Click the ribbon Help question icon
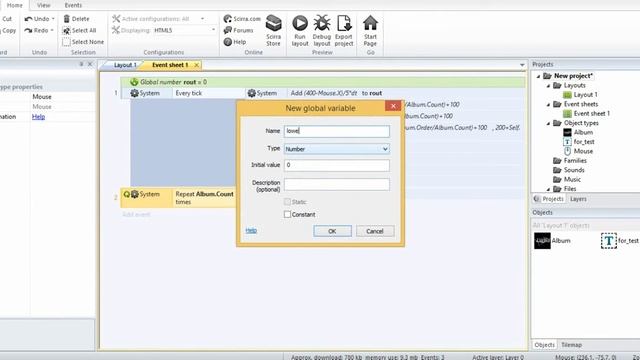 coord(228,42)
